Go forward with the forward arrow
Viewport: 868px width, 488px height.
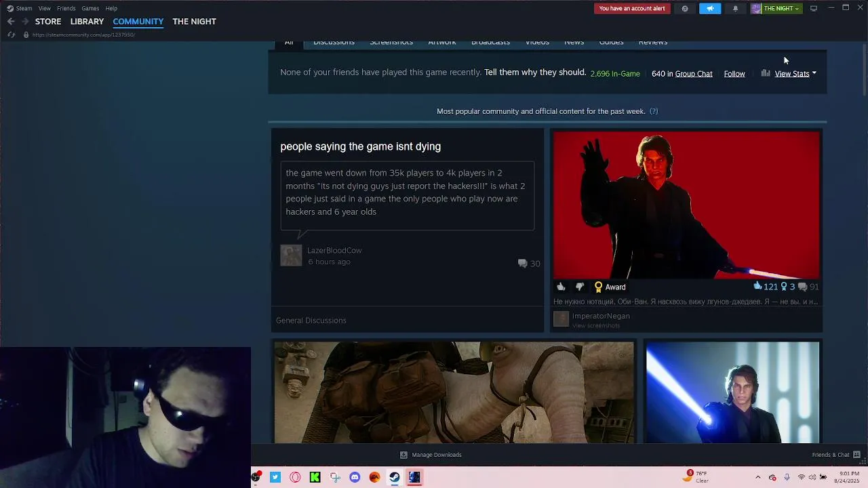pyautogui.click(x=25, y=22)
